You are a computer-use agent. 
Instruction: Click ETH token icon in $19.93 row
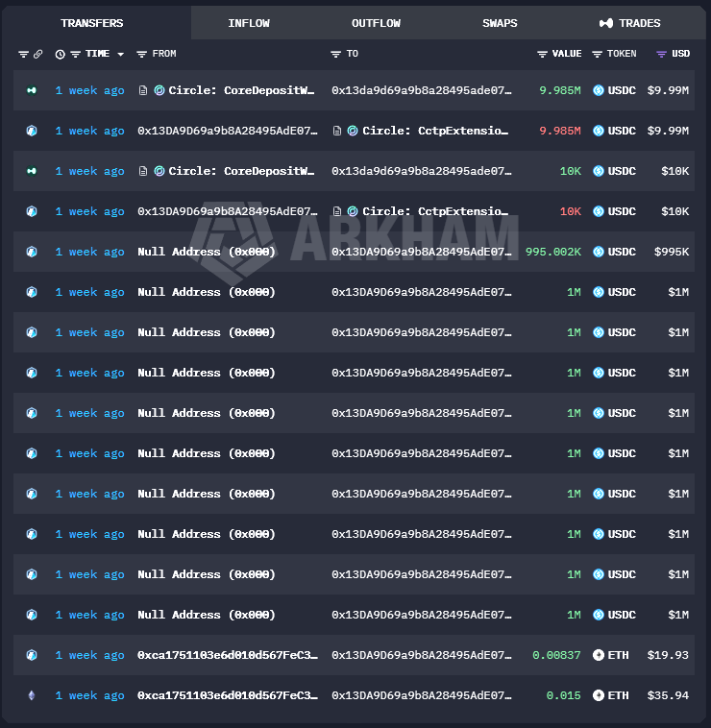click(x=599, y=655)
